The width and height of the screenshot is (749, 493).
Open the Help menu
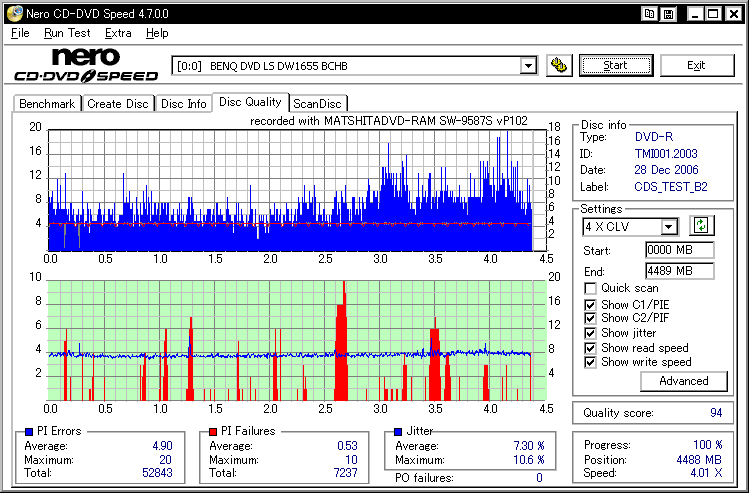coord(157,33)
